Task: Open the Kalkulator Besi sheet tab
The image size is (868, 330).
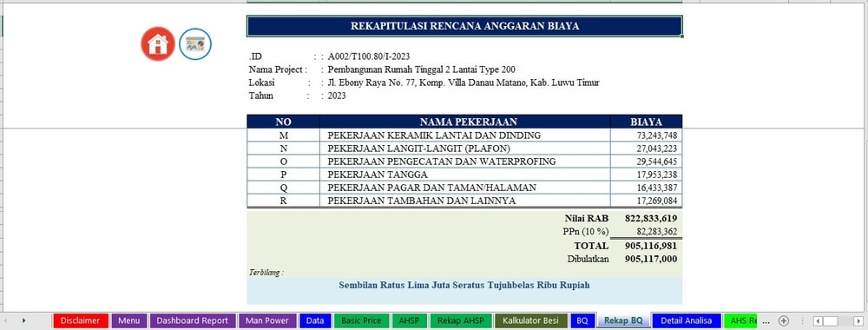Action: (531, 320)
